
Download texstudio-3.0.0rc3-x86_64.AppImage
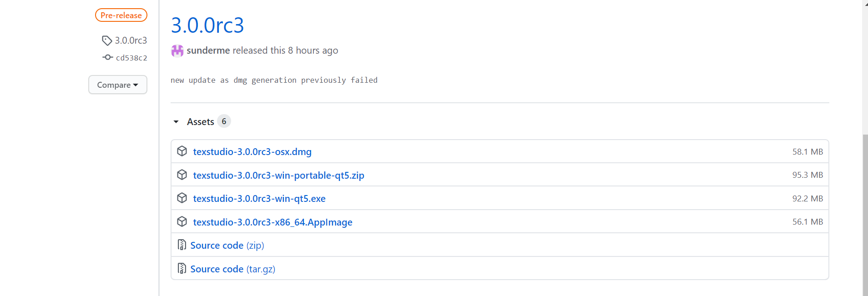click(x=273, y=222)
